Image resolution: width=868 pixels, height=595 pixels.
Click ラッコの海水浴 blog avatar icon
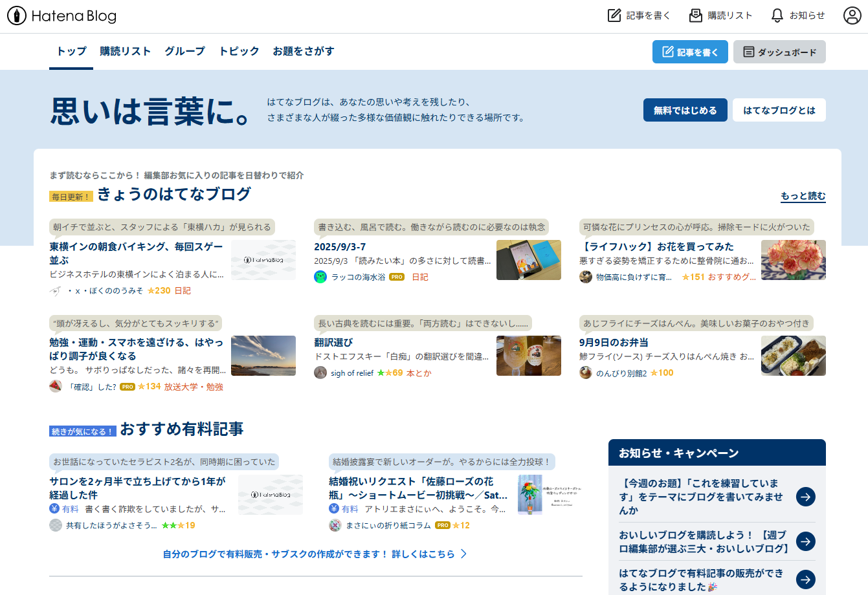tap(320, 277)
